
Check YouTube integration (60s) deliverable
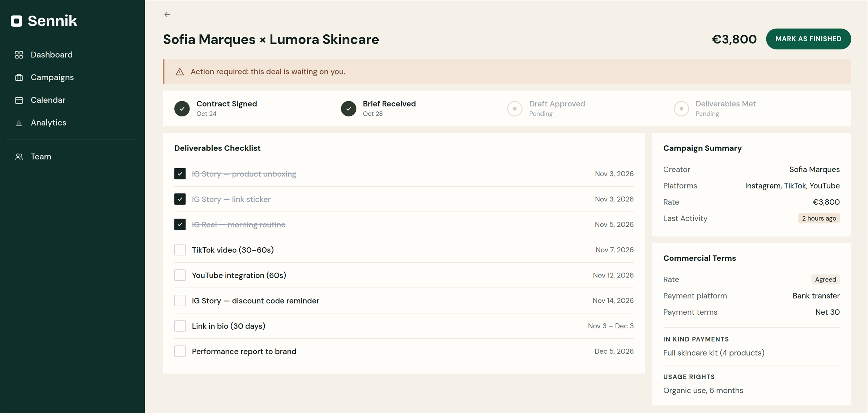[x=180, y=275]
